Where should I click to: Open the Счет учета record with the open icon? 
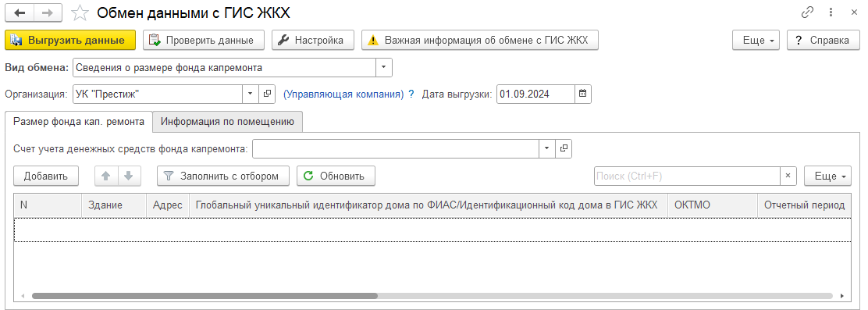(564, 148)
